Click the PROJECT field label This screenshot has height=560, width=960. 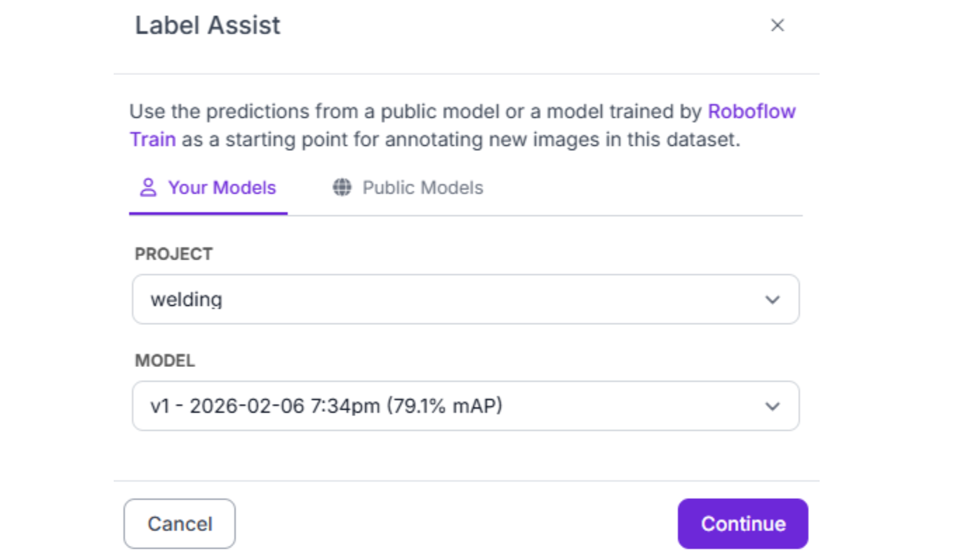point(173,254)
